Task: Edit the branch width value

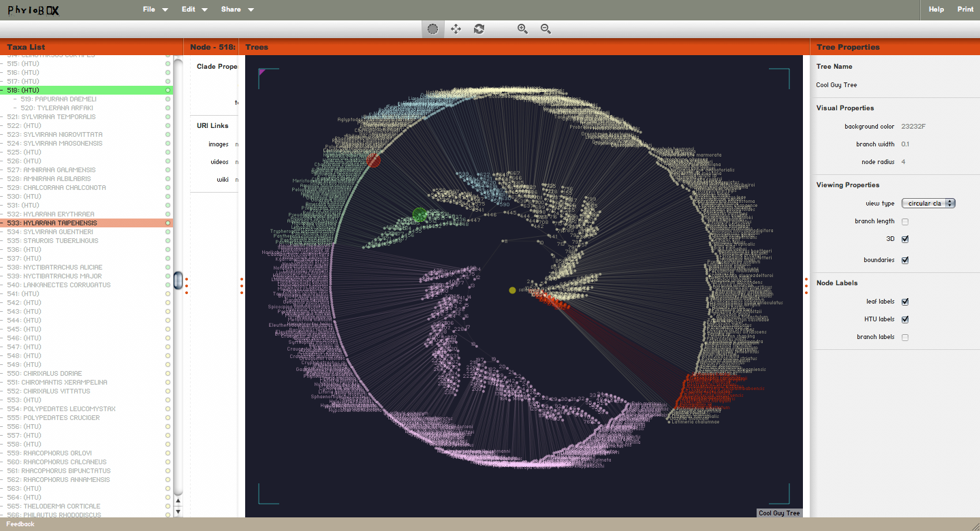Action: (905, 144)
